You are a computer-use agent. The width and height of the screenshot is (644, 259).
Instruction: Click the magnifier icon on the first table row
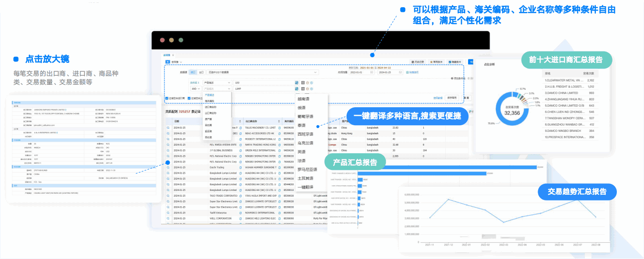coord(168,128)
